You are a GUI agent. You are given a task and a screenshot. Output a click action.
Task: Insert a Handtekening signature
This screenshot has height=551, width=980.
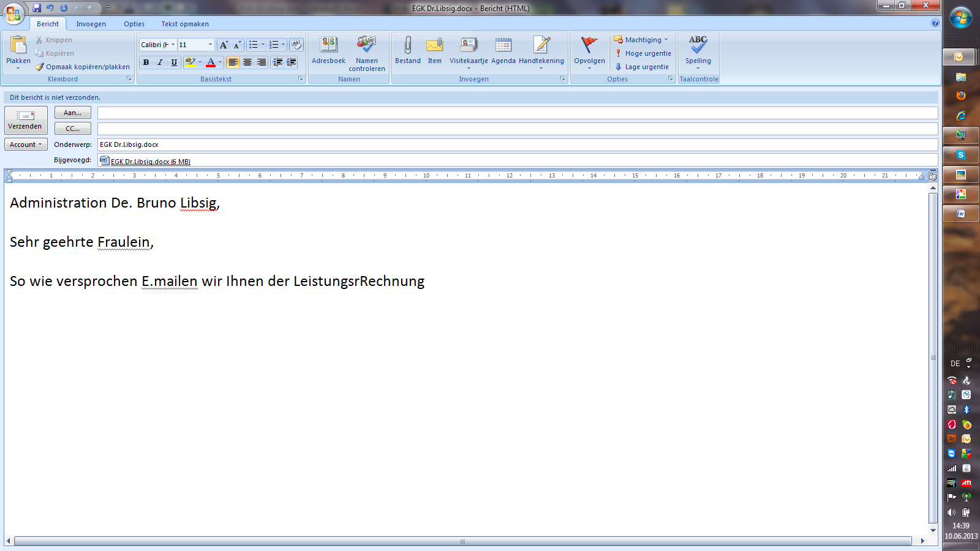click(x=541, y=52)
